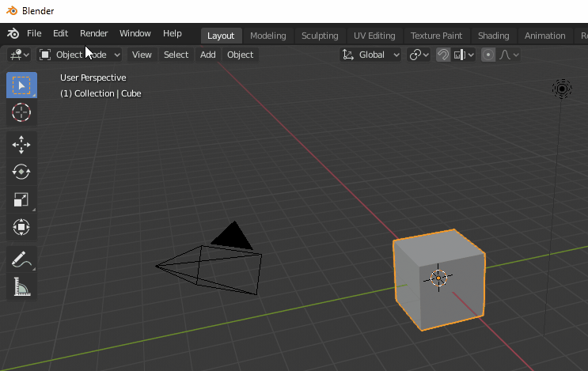
Task: Switch to the Modeling workspace tab
Action: point(268,36)
